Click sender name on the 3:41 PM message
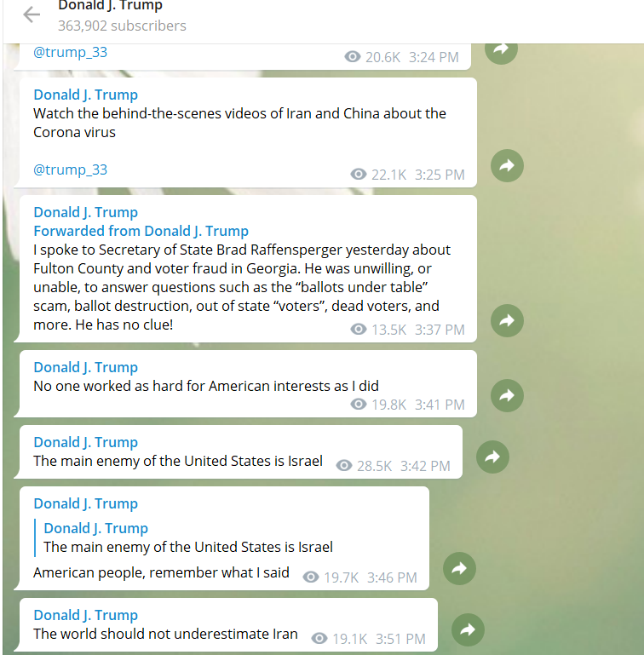 click(x=86, y=367)
